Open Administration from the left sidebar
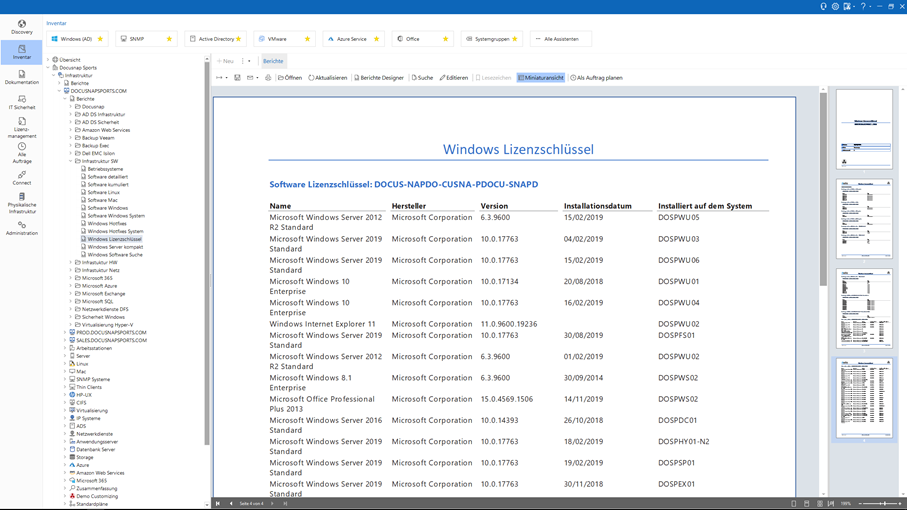This screenshot has height=510, width=907. [x=21, y=228]
